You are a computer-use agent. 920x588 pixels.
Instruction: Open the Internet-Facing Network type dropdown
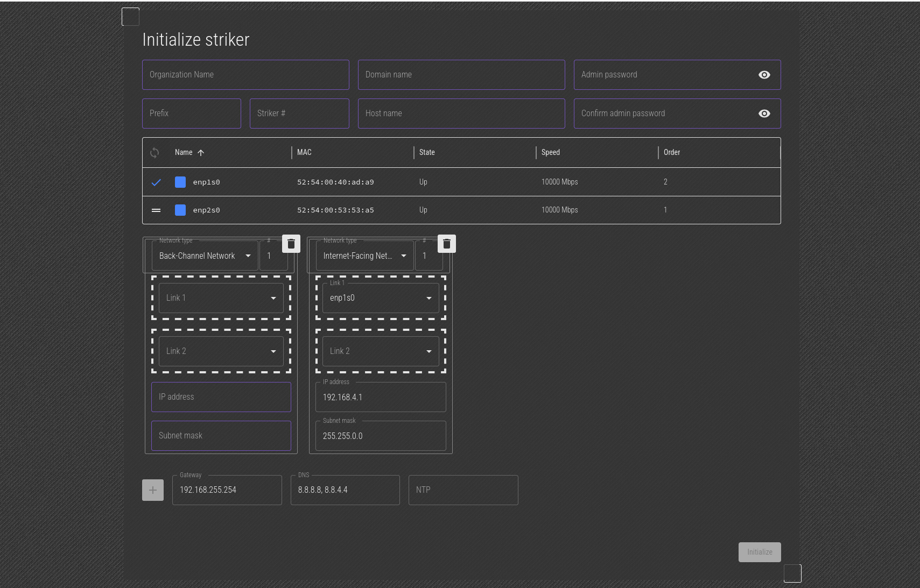click(x=364, y=256)
